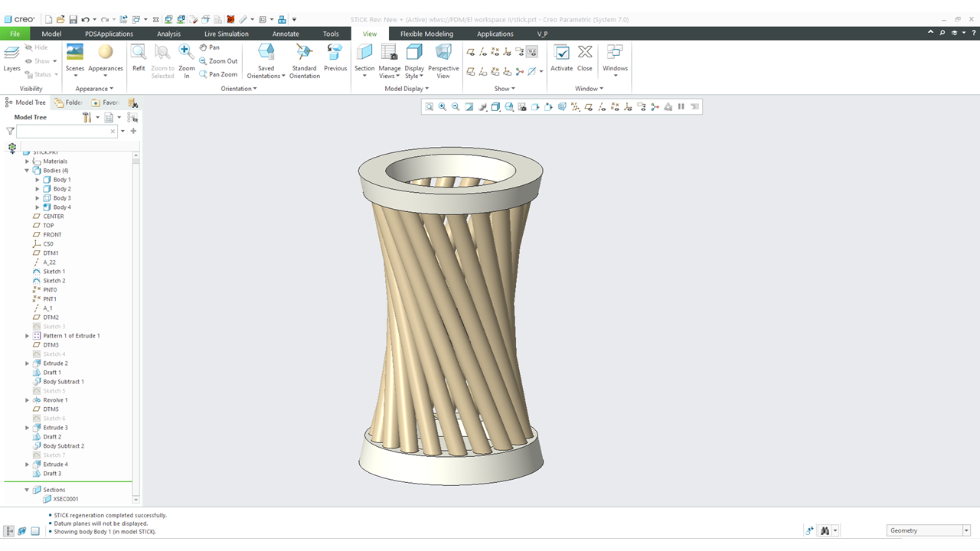Collapse the Sections node
980x551 pixels.
coord(28,490)
